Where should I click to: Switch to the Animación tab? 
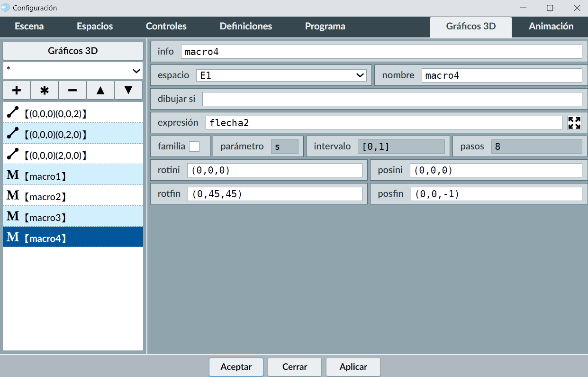pos(551,27)
